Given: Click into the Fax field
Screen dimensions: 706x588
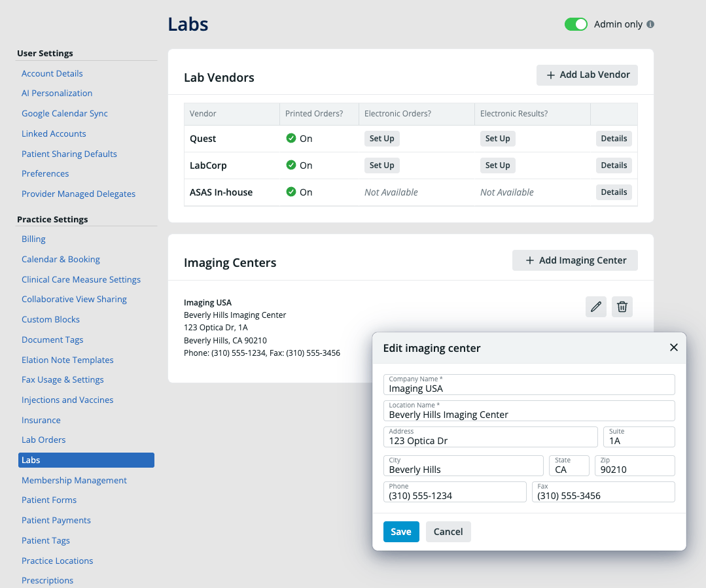Looking at the screenshot, I should (603, 492).
